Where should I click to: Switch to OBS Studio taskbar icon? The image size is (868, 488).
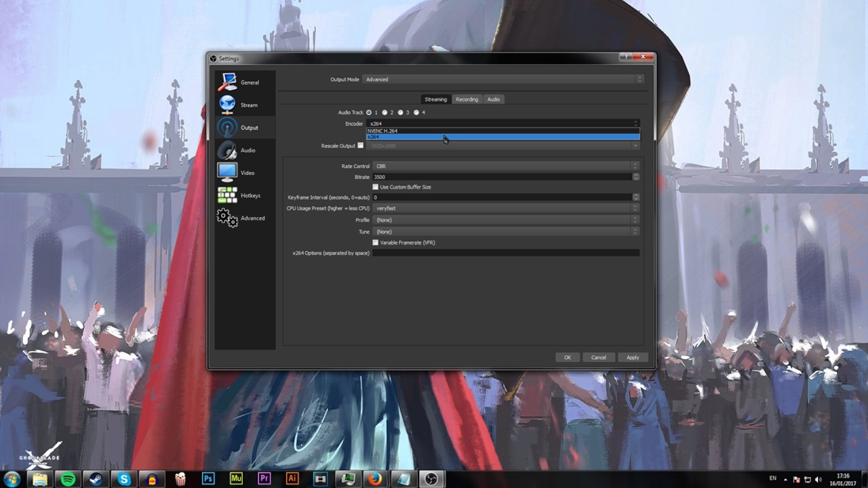pyautogui.click(x=431, y=479)
